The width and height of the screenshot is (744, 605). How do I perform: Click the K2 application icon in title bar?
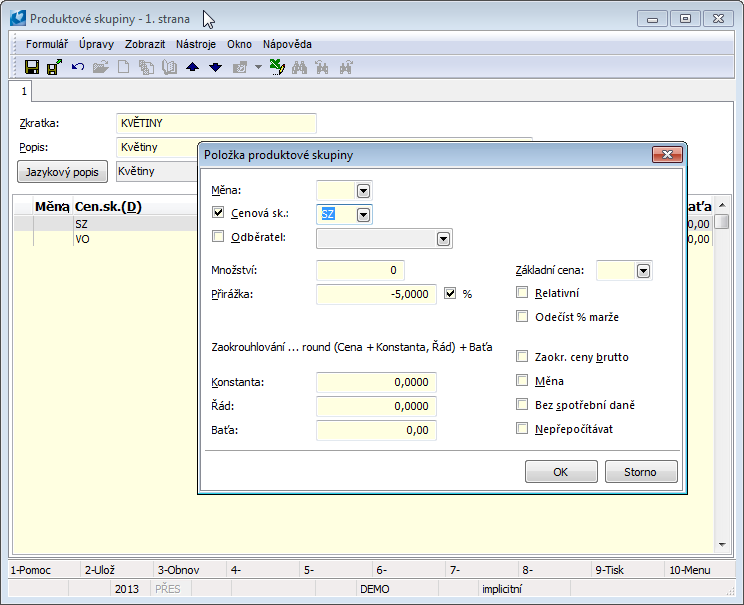[17, 18]
